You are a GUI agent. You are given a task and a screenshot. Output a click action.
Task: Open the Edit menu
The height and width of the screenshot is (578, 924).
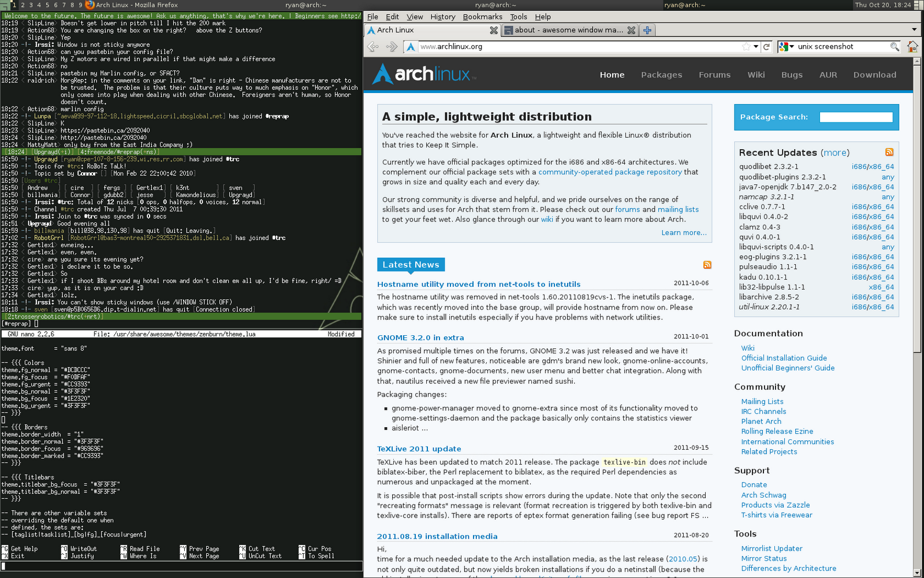tap(393, 17)
